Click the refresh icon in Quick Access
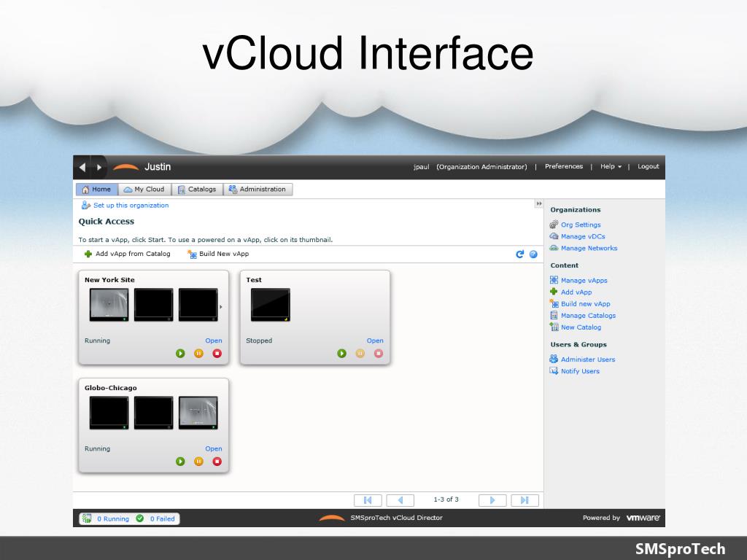This screenshot has height=560, width=747. coord(519,254)
